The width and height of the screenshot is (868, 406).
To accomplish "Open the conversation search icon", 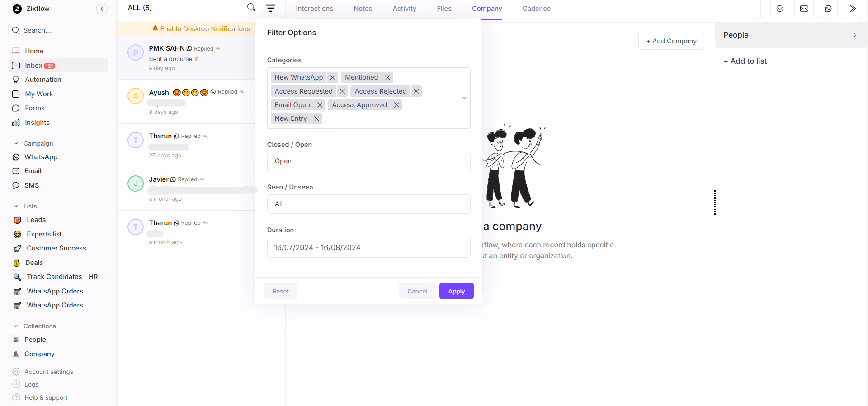I will (x=251, y=8).
